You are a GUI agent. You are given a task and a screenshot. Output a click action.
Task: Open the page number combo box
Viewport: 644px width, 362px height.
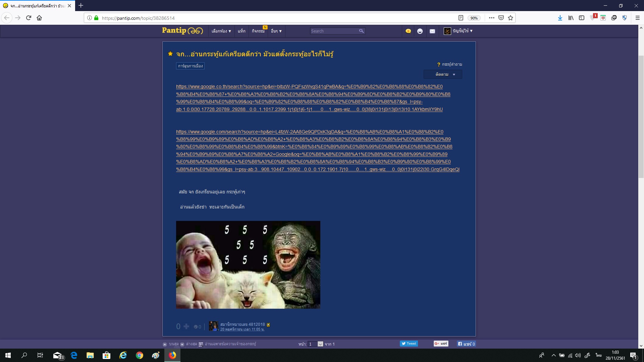coord(315,344)
